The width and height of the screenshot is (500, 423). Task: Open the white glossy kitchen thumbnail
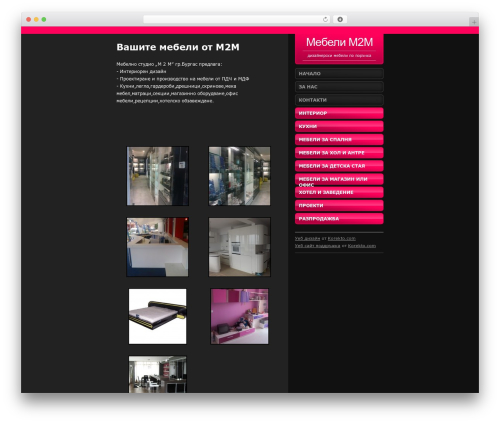(239, 247)
